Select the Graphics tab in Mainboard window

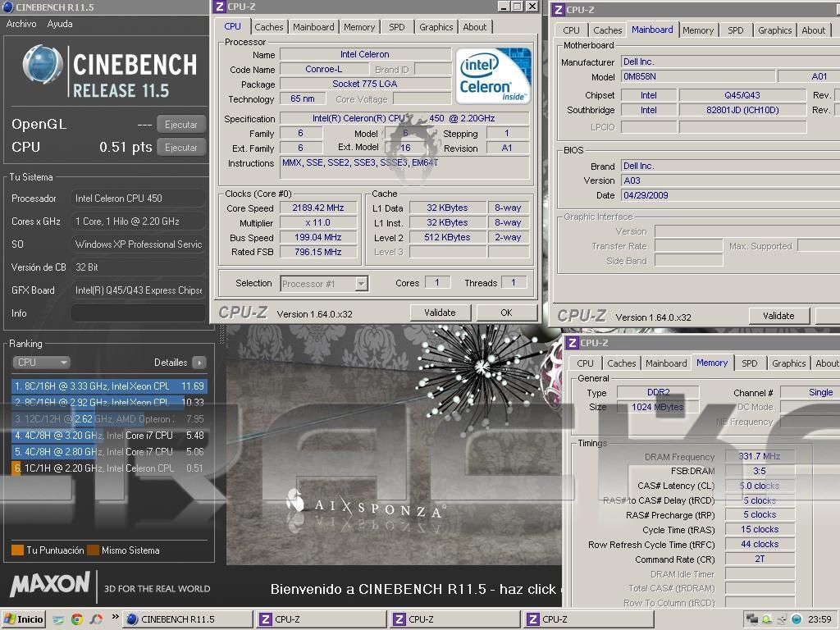click(774, 30)
